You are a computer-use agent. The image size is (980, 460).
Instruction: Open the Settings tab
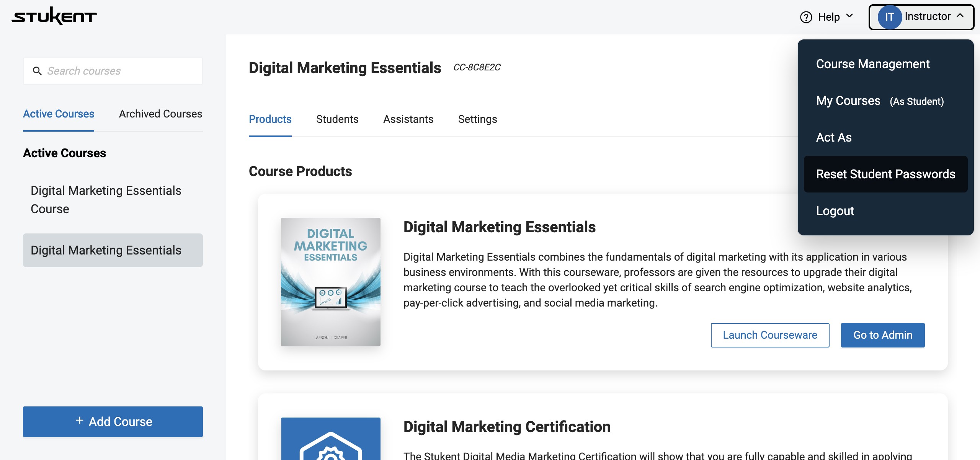tap(477, 119)
